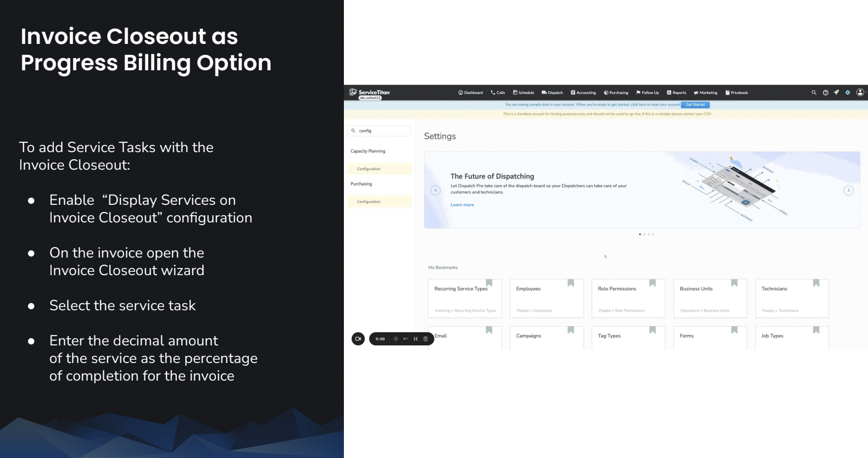Click the ServiceTitan logo
The height and width of the screenshot is (458, 868).
pos(369,92)
